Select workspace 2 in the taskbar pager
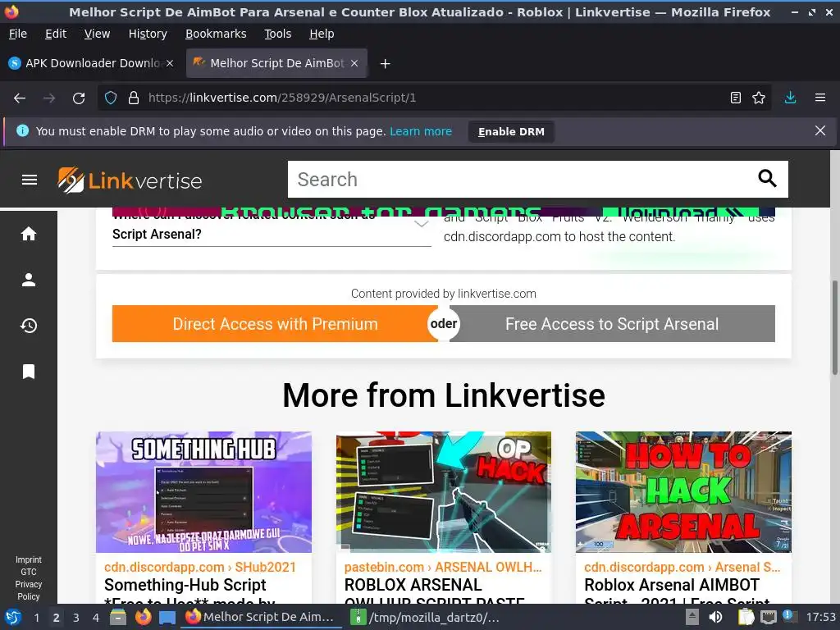The width and height of the screenshot is (840, 630). coord(57,618)
